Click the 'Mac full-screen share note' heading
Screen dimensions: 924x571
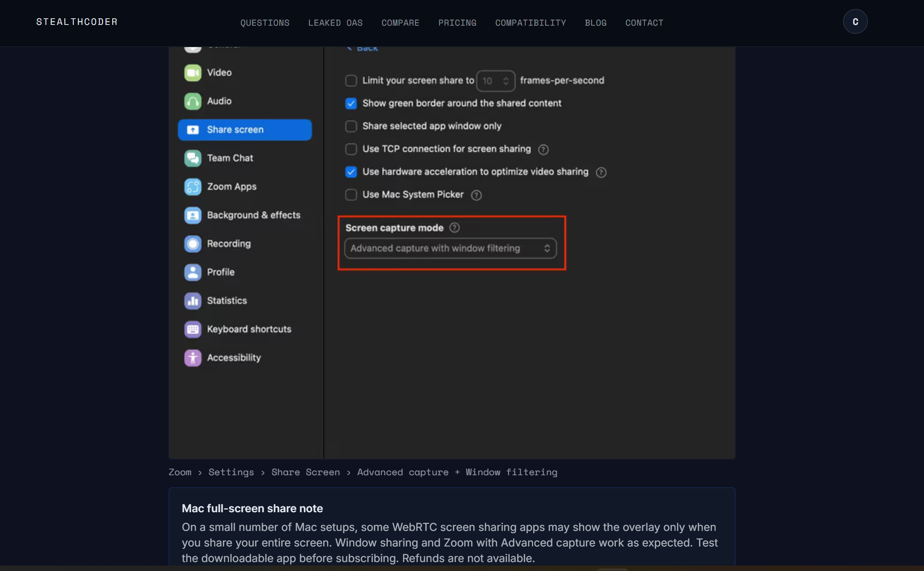tap(252, 508)
